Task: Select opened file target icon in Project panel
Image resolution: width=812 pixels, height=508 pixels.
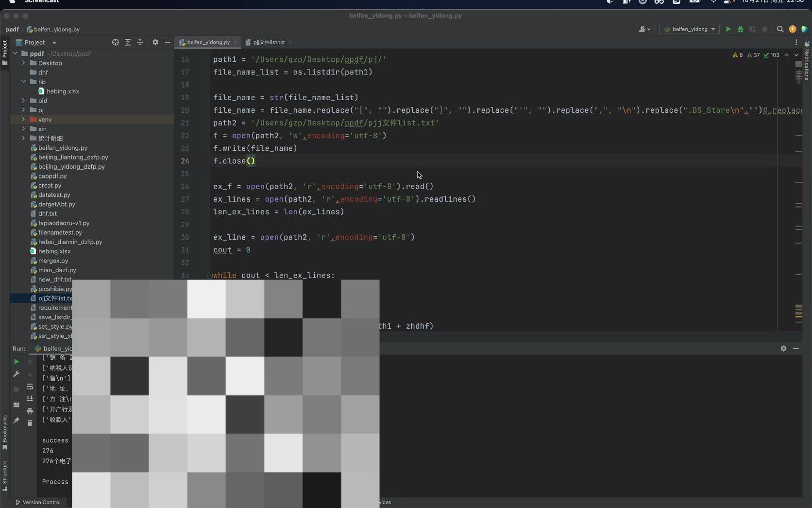Action: coord(115,42)
